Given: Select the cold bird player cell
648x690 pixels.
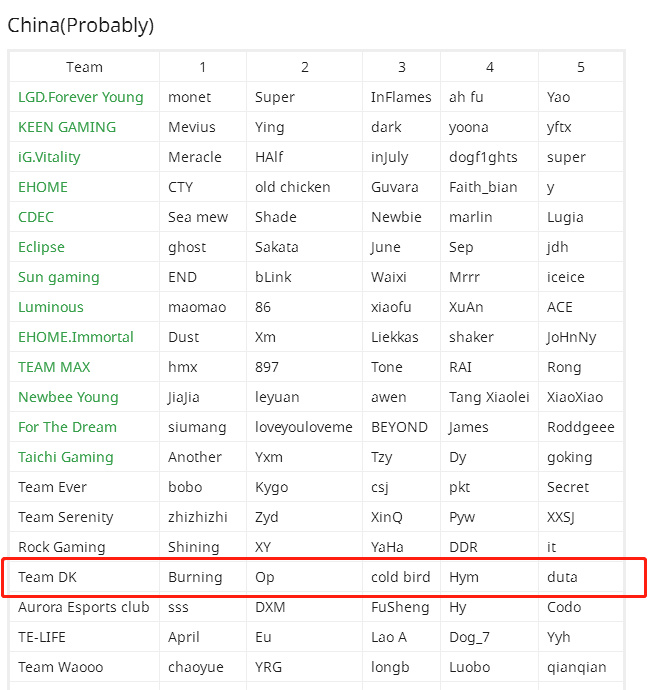Looking at the screenshot, I should click(x=401, y=577).
